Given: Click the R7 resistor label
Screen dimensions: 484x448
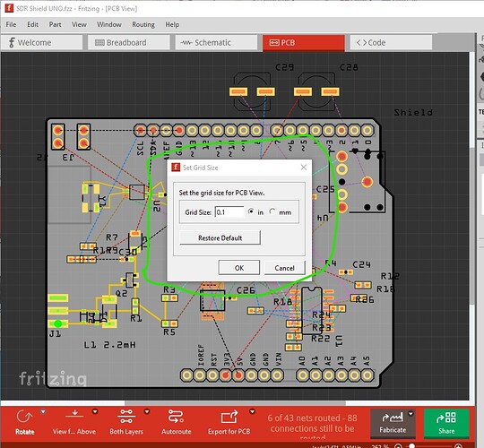Looking at the screenshot, I should pos(112,237).
